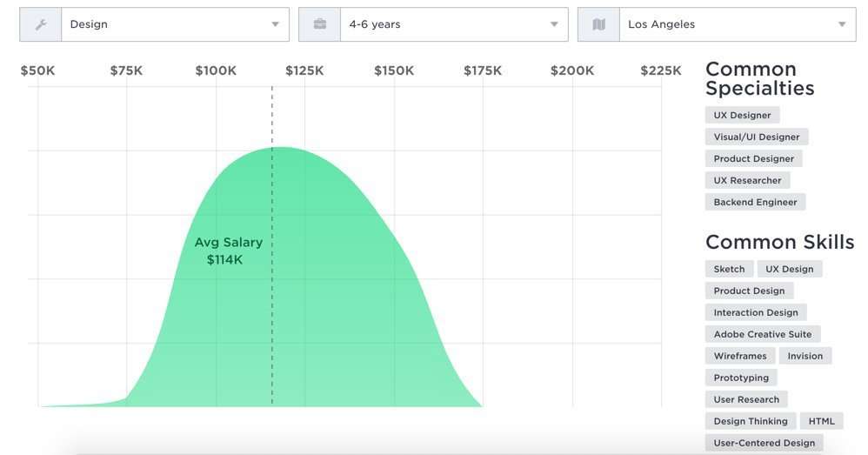The width and height of the screenshot is (868, 455).
Task: Click the $200K axis label
Action: 572,70
